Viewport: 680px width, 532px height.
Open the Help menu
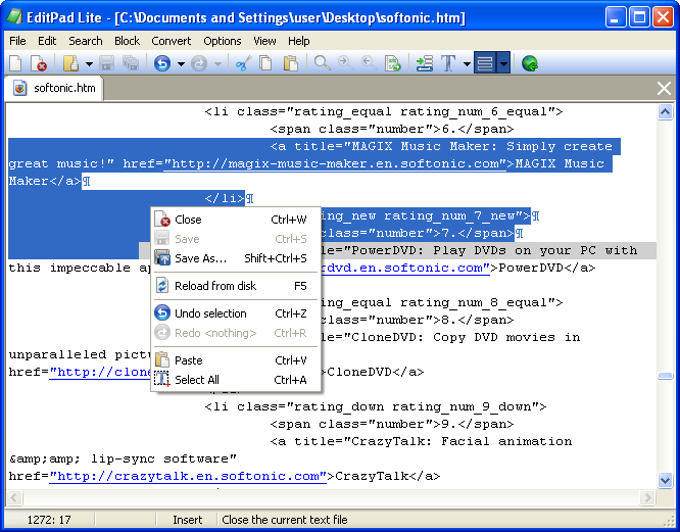click(x=299, y=41)
